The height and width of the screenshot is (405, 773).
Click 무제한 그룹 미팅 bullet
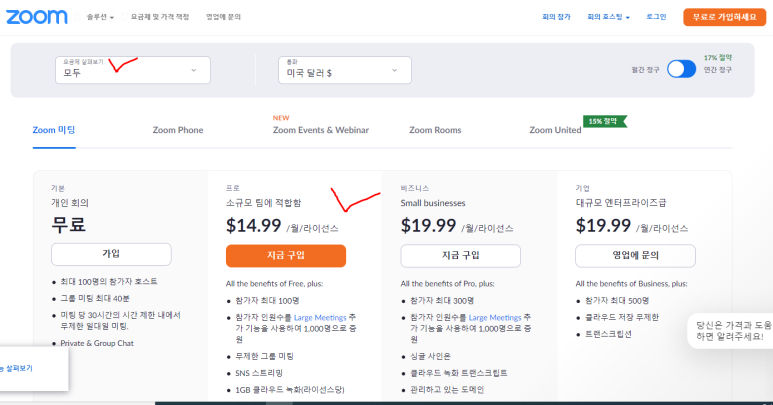click(x=264, y=356)
